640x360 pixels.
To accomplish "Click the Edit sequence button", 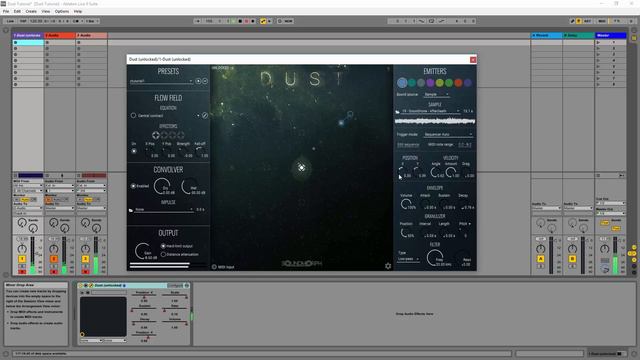I will tap(408, 144).
